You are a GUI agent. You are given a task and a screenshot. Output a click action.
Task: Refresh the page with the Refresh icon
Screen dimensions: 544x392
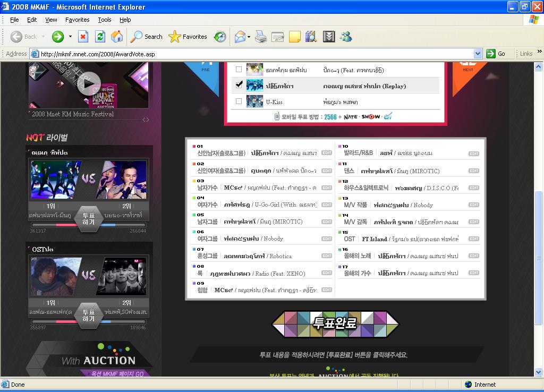tap(100, 37)
